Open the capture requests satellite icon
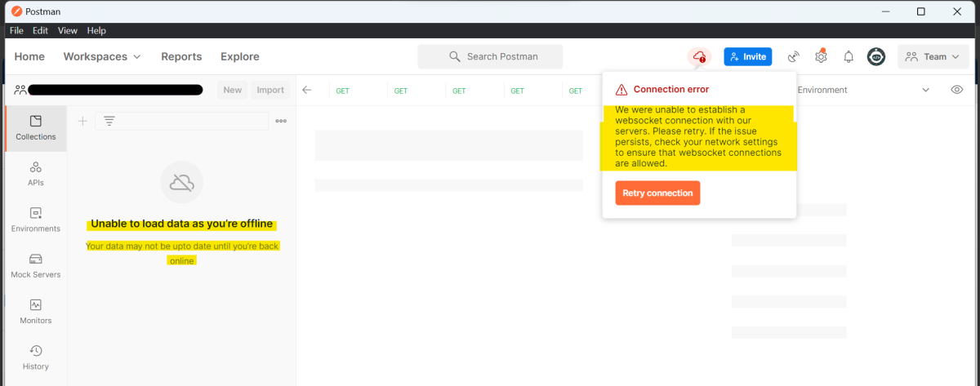The height and width of the screenshot is (386, 980). [x=793, y=56]
